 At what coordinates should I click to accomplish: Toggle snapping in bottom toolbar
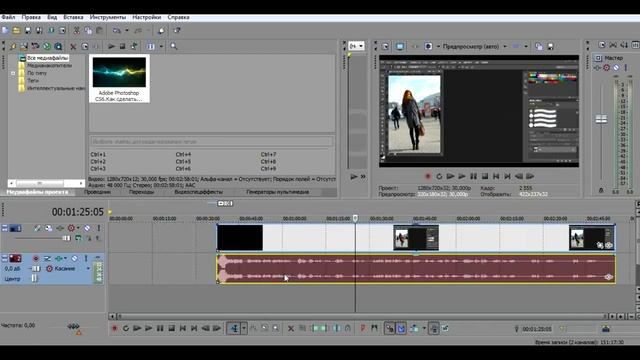[389, 328]
